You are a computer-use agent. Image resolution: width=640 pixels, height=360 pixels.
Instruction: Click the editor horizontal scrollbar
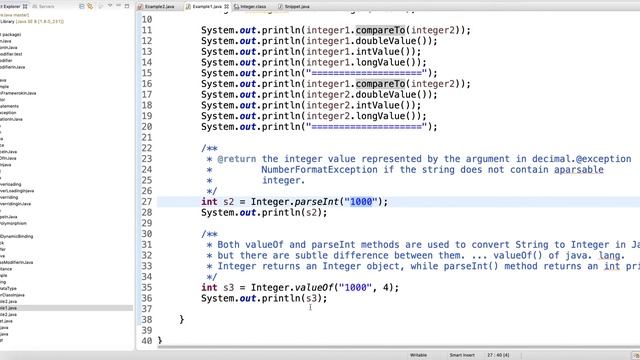(x=398, y=347)
